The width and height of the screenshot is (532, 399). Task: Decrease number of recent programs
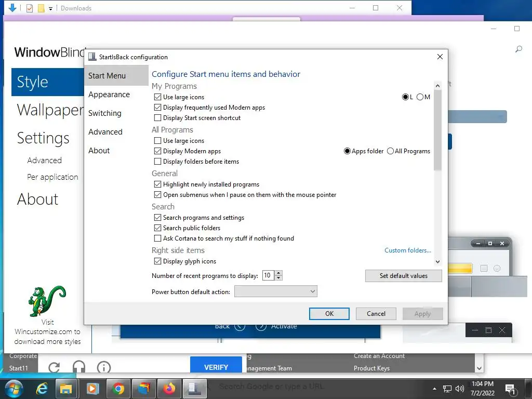coord(278,278)
